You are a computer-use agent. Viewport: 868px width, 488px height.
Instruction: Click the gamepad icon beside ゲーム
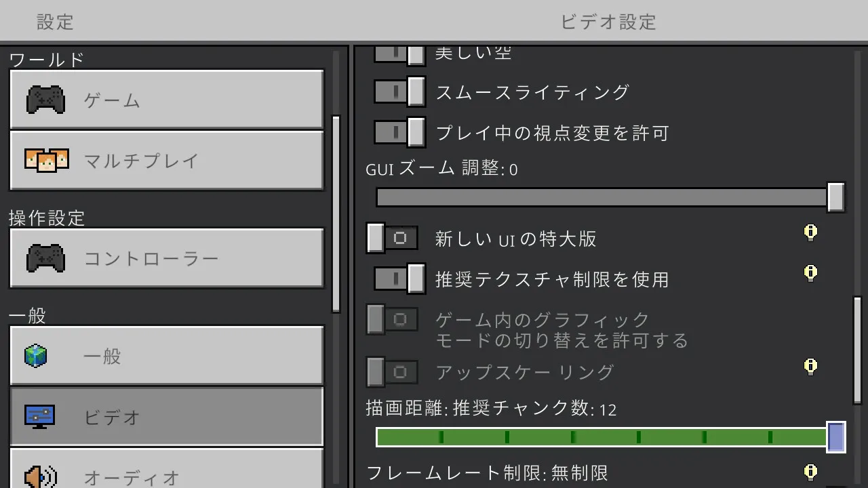(x=45, y=100)
